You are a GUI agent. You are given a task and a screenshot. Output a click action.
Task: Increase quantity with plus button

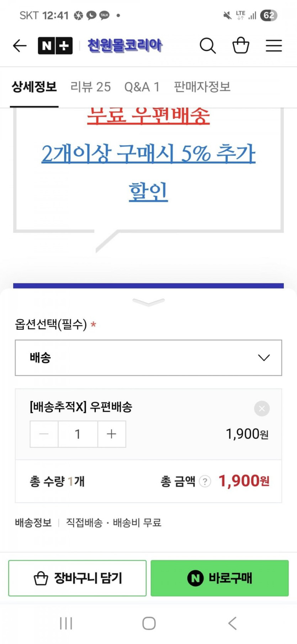click(x=112, y=434)
